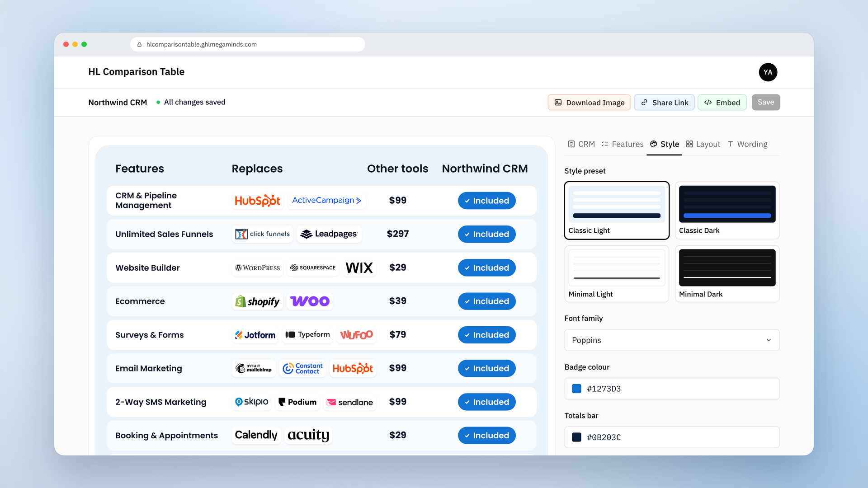868x488 pixels.
Task: Click the Embed button
Action: coord(722,103)
